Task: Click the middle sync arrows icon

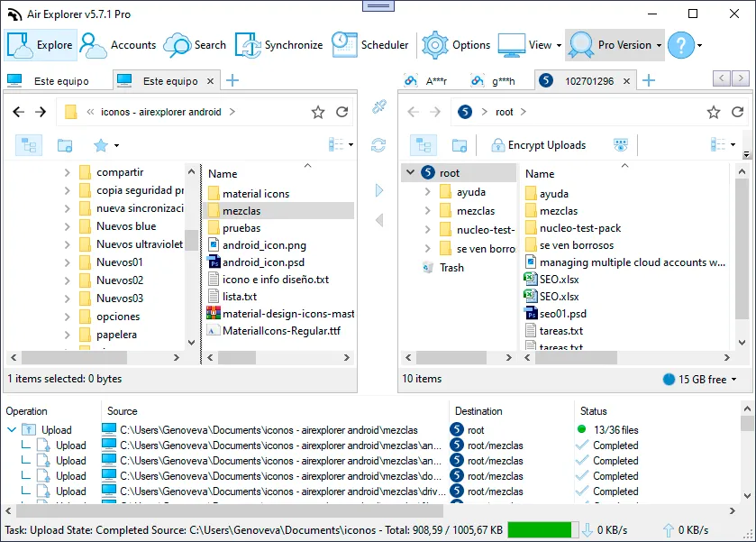Action: (378, 145)
